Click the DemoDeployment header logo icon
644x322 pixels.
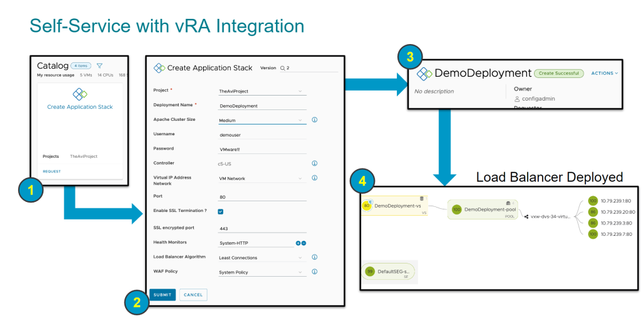[x=425, y=74]
